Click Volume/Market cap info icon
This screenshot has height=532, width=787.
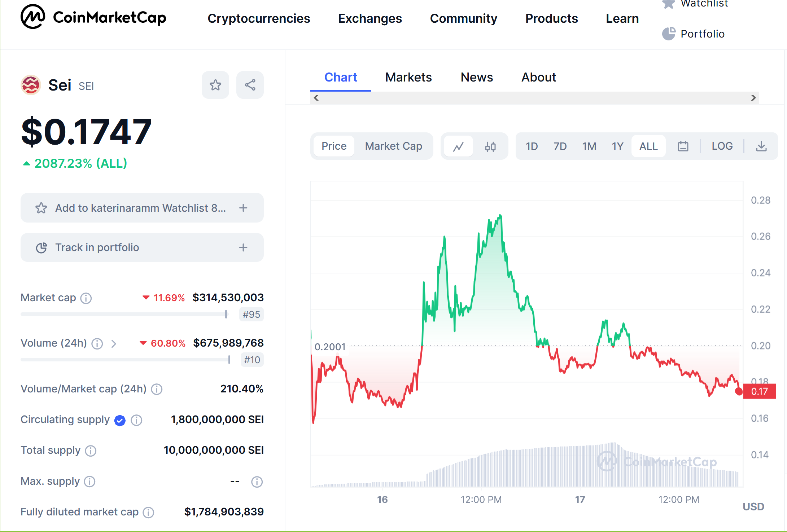coord(157,389)
